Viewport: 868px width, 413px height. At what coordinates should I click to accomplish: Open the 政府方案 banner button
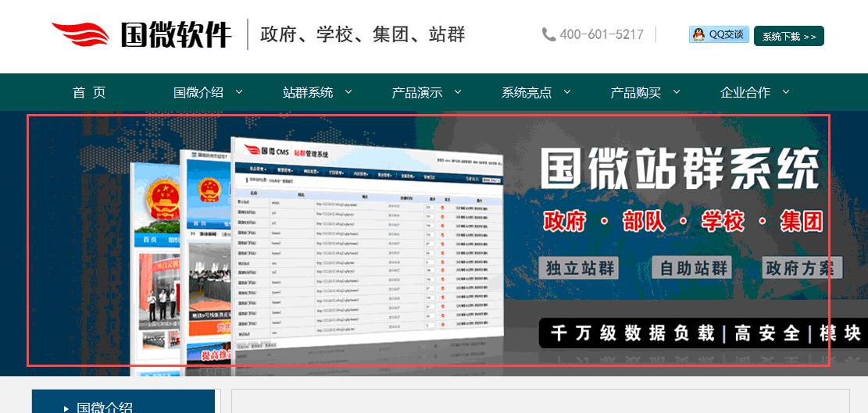point(803,269)
